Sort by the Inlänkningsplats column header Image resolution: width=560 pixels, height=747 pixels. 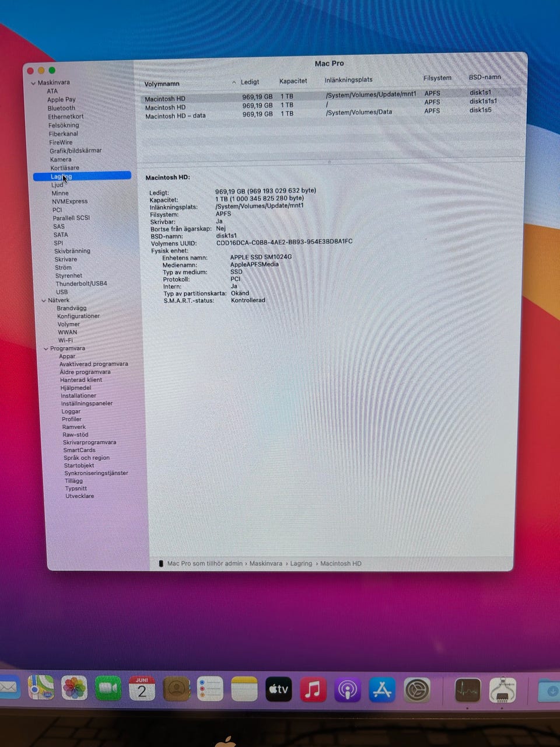tap(348, 80)
